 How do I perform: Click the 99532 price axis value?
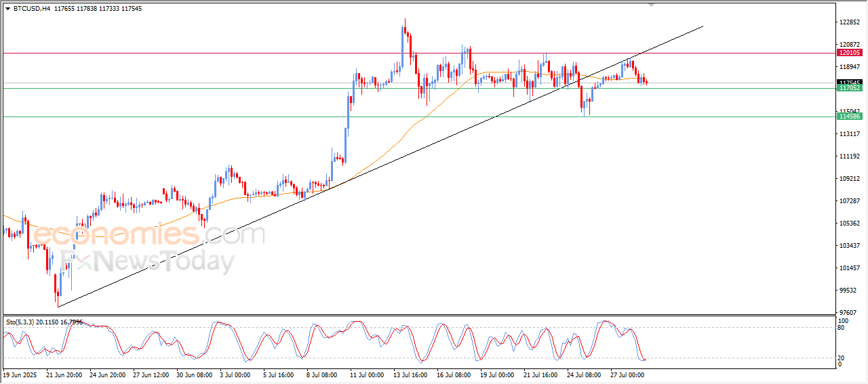847,291
